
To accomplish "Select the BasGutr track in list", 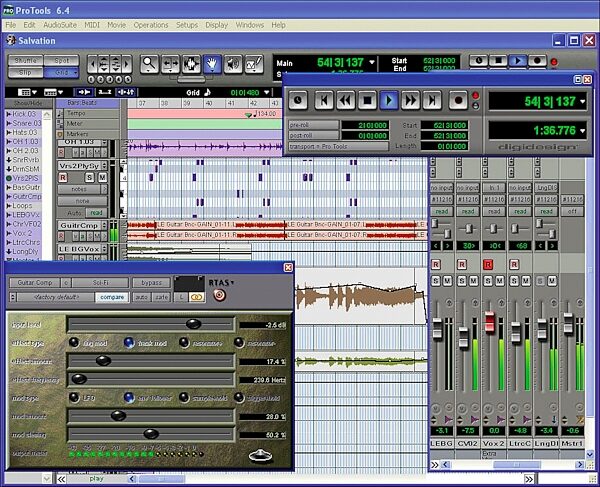I will (26, 187).
